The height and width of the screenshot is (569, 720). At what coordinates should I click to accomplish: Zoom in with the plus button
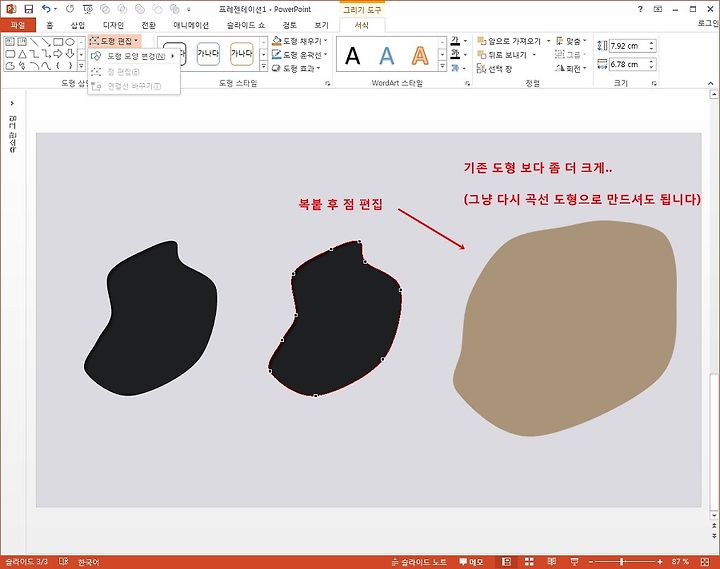pos(660,562)
